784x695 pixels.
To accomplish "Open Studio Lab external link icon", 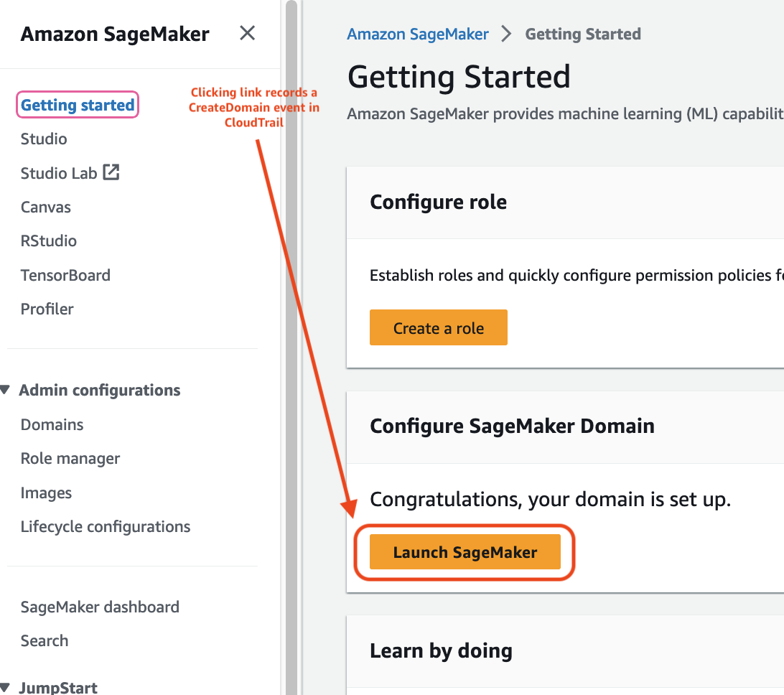I will click(111, 172).
